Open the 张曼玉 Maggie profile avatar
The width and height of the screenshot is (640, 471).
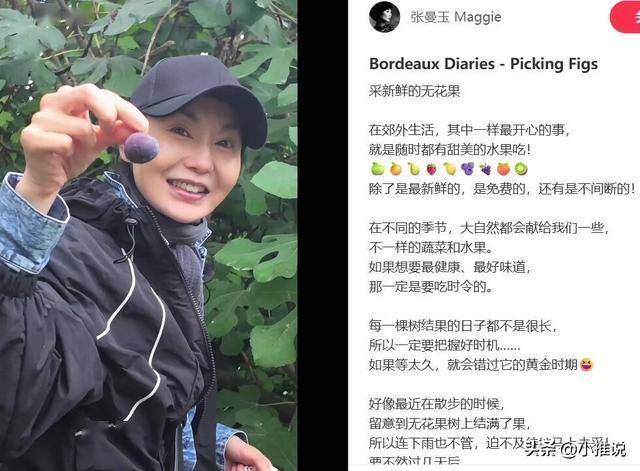(x=384, y=16)
